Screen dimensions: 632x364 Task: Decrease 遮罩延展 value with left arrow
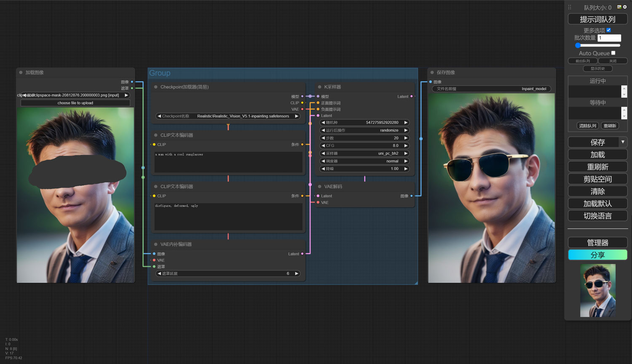point(159,273)
